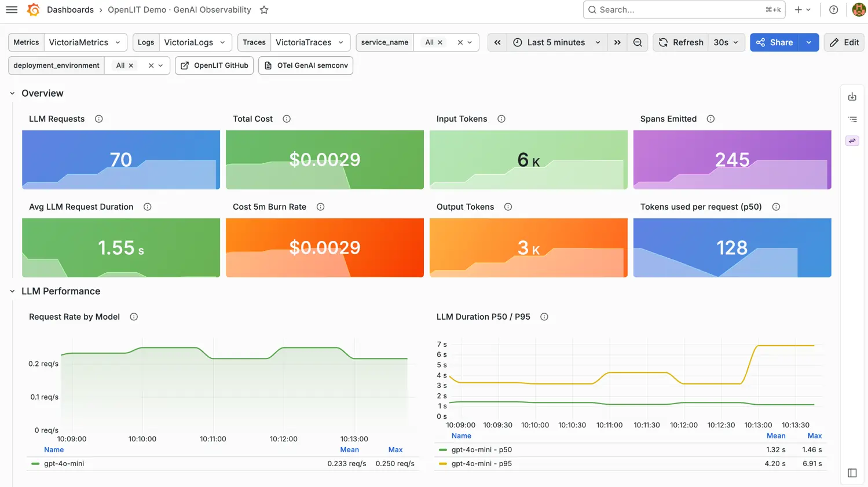Show info for Total Cost panel
Screen dimensions: 868x487
tap(287, 119)
